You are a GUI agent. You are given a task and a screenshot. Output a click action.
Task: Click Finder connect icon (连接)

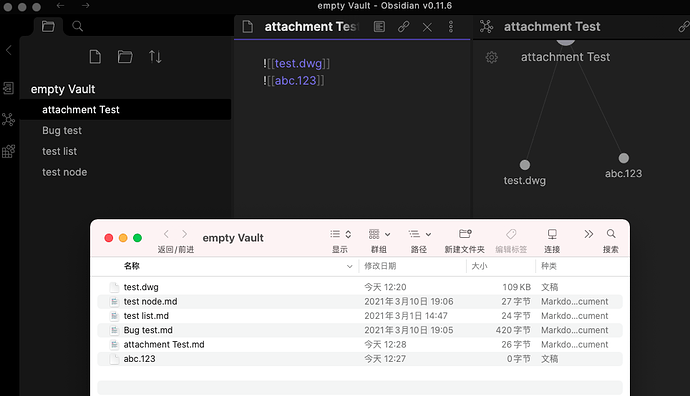click(552, 234)
